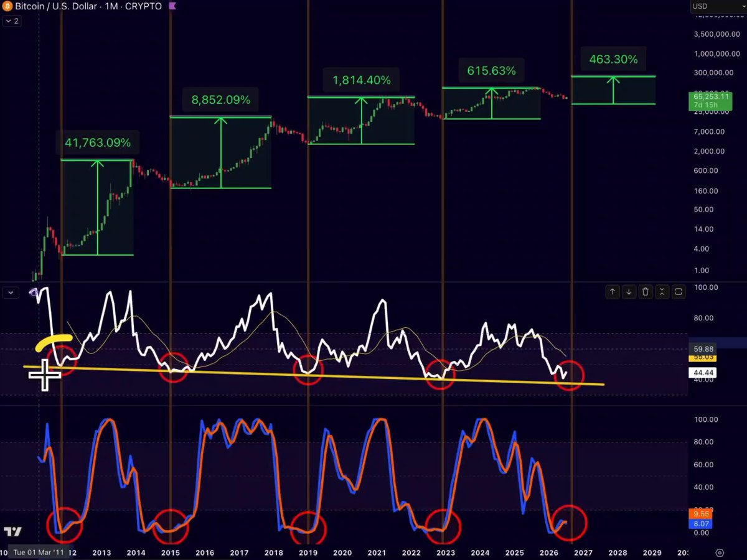The width and height of the screenshot is (747, 560).
Task: Click the 2023 label on time axis
Action: pos(446,553)
